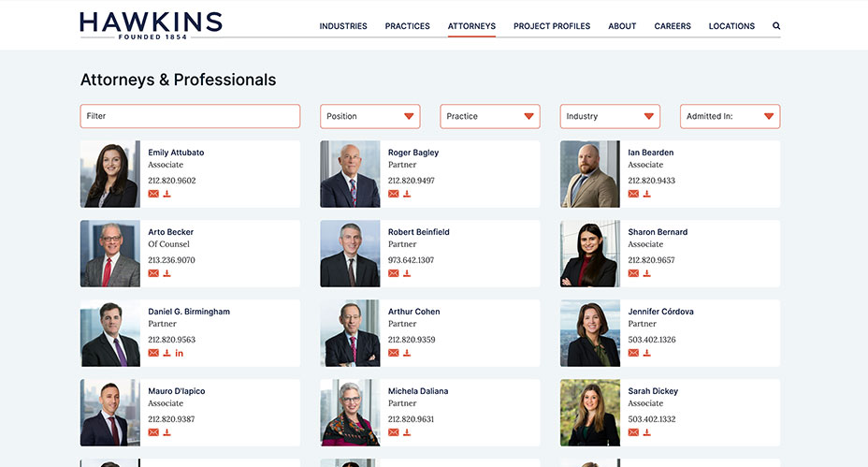Email Michela Daliana via envelope icon

point(393,432)
